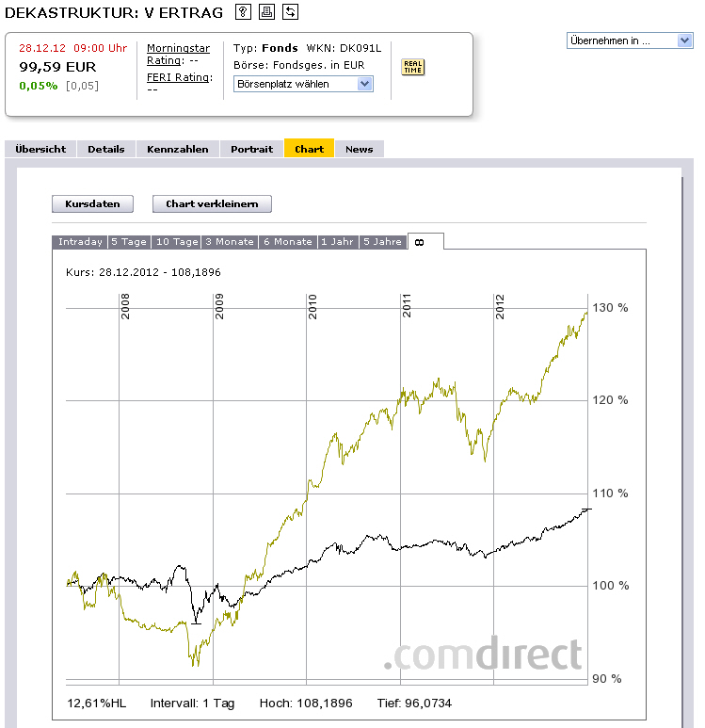Screen dimensions: 705x728
Task: Open the FERI Rating link
Action: 179,77
